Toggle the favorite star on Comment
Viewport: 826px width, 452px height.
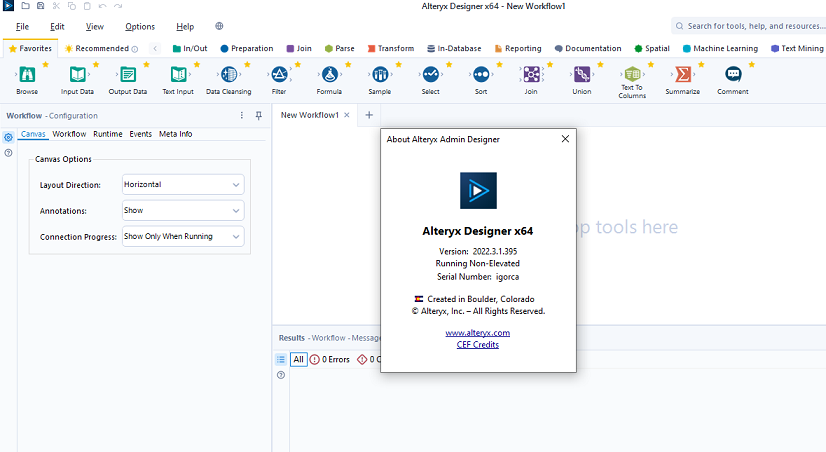(752, 64)
